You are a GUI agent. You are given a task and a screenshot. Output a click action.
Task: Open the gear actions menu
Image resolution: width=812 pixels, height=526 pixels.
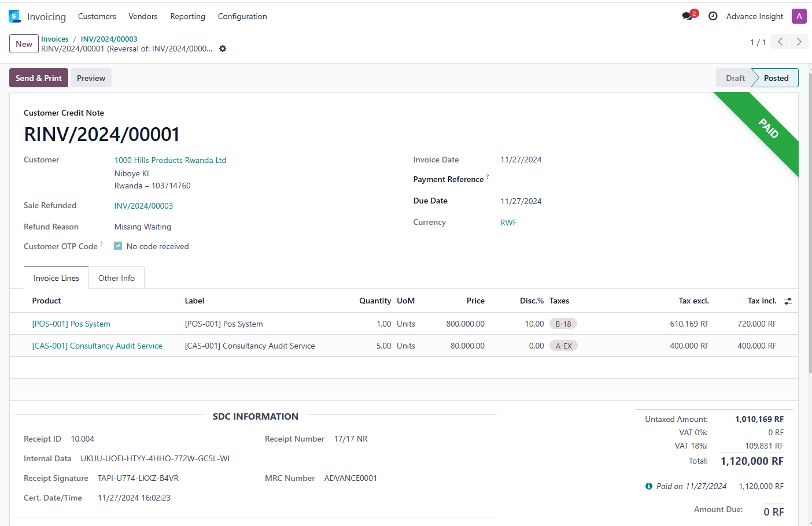pos(223,49)
